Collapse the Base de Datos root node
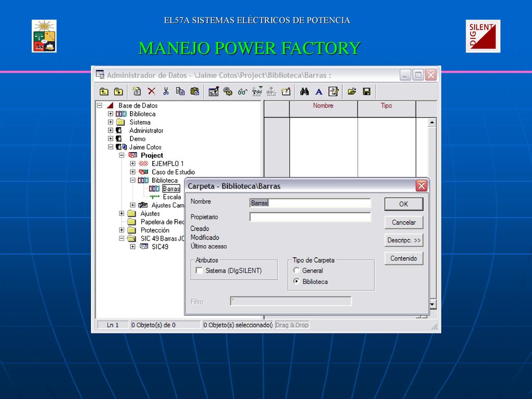This screenshot has height=399, width=532. [99, 105]
